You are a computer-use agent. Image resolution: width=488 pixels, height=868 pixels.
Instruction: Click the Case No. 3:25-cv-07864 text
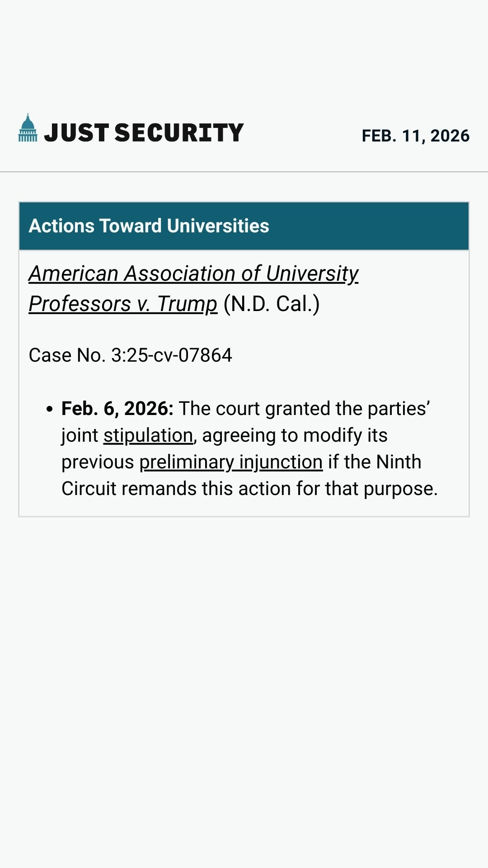(130, 355)
